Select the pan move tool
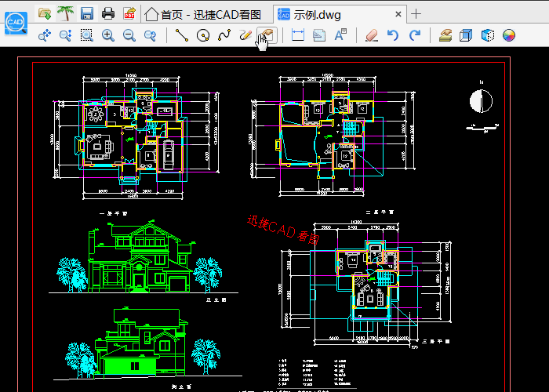549x392 pixels. (45, 35)
